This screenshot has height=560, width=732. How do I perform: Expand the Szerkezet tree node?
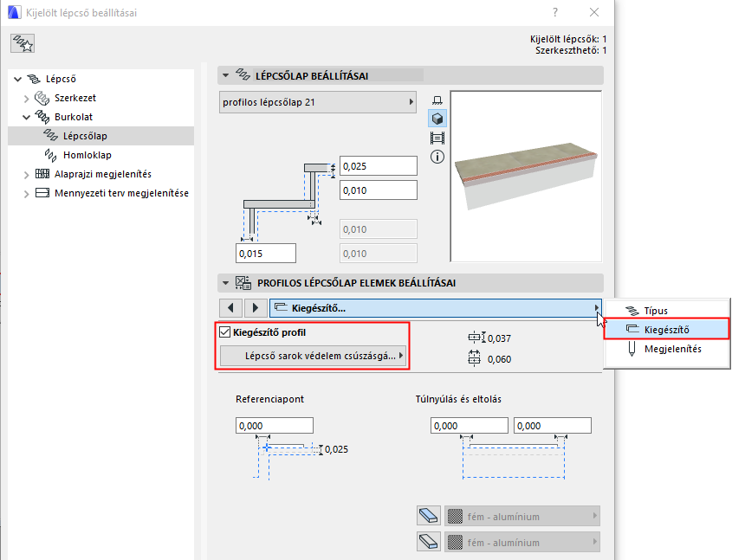click(x=26, y=99)
